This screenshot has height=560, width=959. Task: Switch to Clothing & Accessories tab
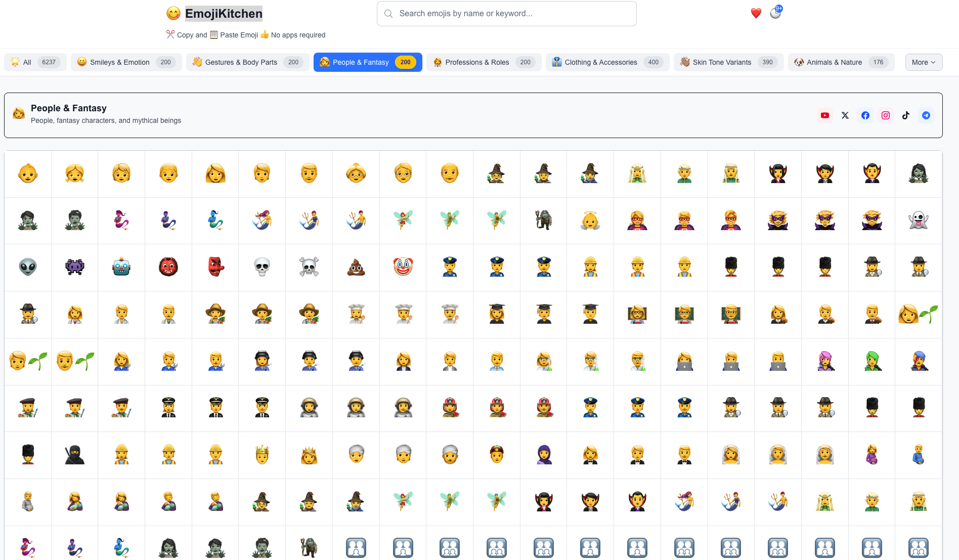[x=607, y=62]
